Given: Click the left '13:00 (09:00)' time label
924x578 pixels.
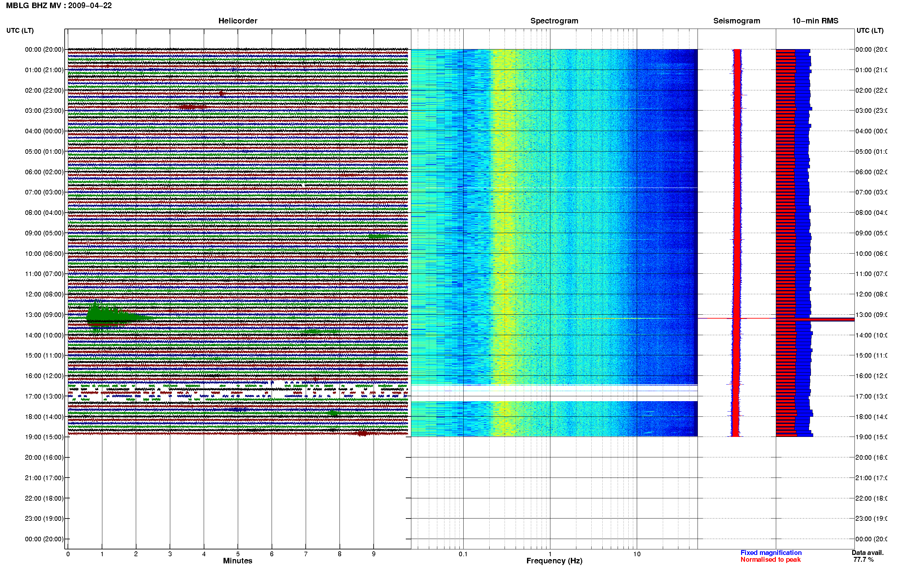Looking at the screenshot, I should click(44, 315).
